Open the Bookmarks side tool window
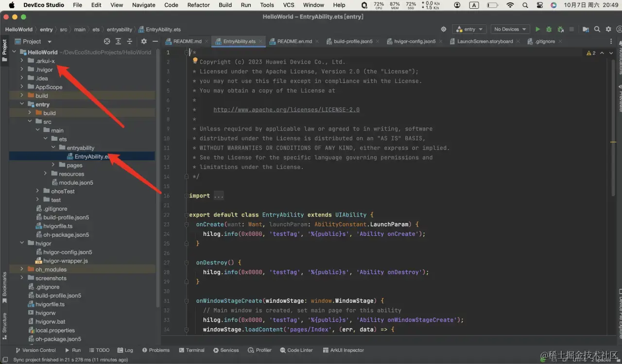Image resolution: width=622 pixels, height=364 pixels. pyautogui.click(x=4, y=287)
